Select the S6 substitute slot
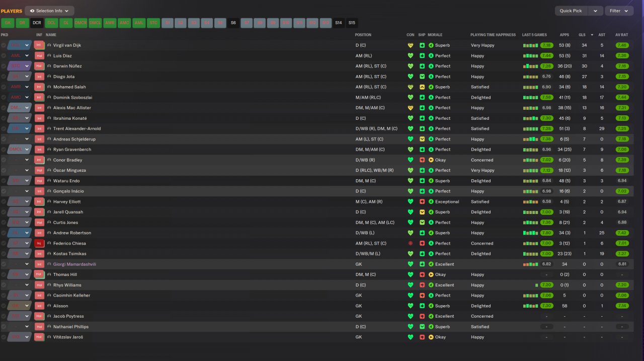This screenshot has width=644, height=361. pyautogui.click(x=233, y=23)
